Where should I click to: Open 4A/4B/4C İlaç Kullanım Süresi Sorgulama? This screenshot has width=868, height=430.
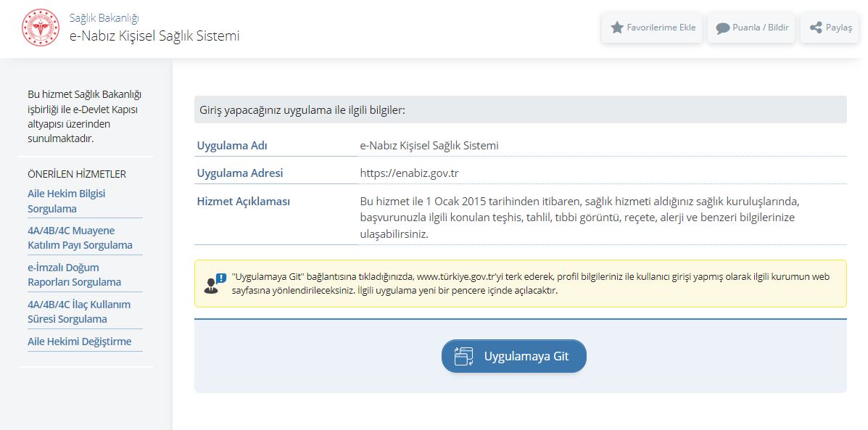tap(79, 312)
